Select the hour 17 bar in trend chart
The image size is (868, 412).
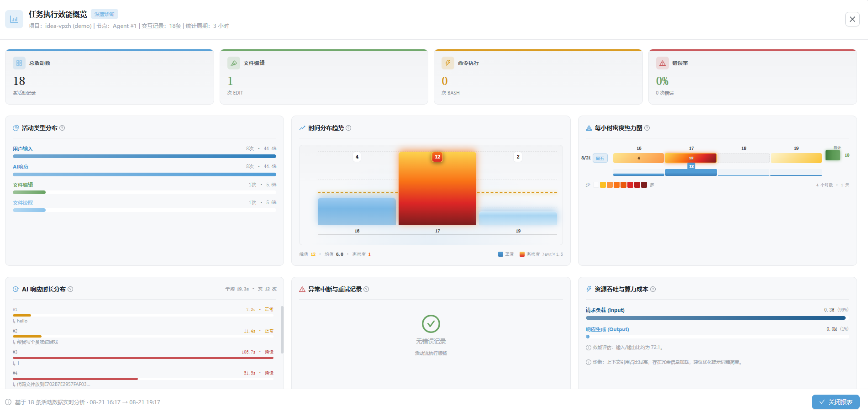437,188
